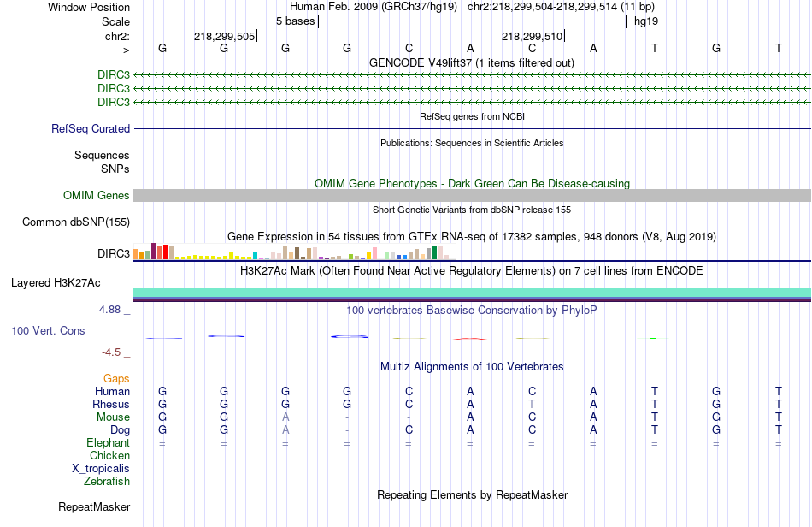Click the Sequences track label
The height and width of the screenshot is (527, 812).
102,155
